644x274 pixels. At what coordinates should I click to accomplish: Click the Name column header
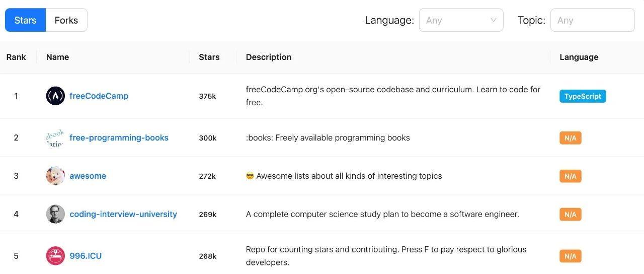coord(57,57)
